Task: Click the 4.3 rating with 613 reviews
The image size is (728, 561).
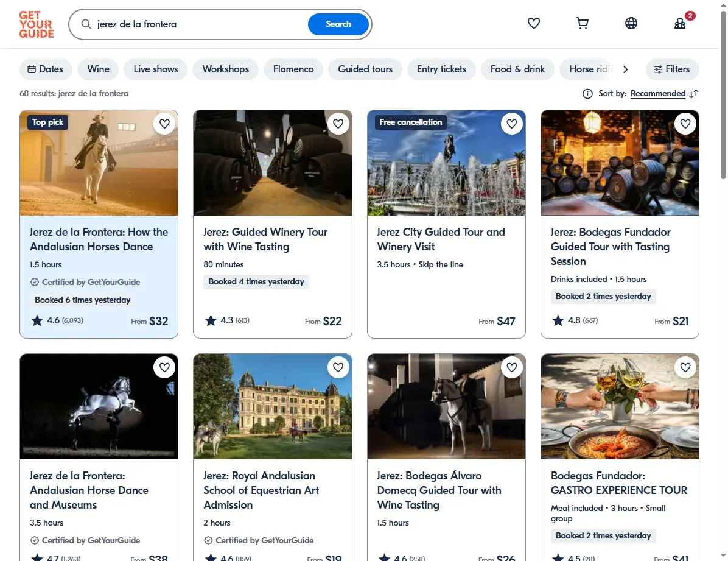Action: (227, 320)
